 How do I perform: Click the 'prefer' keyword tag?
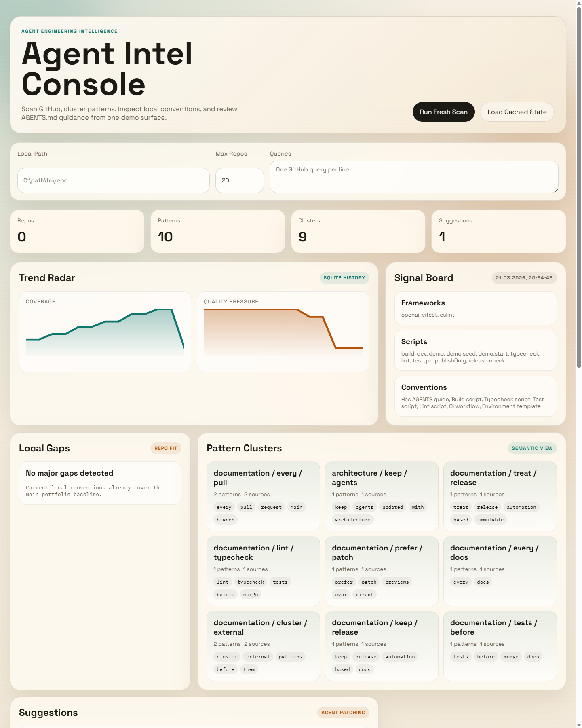(344, 582)
